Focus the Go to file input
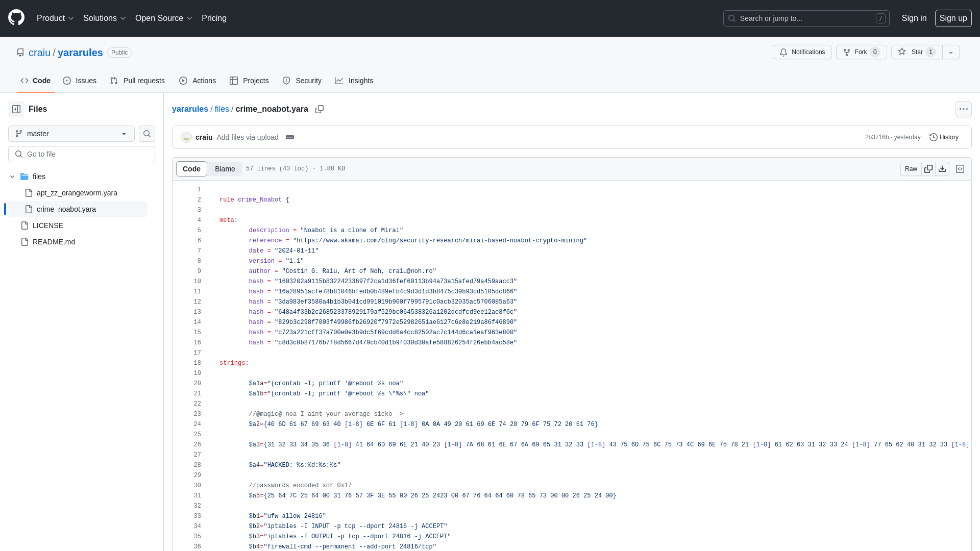Image resolution: width=980 pixels, height=551 pixels. pyautogui.click(x=82, y=154)
